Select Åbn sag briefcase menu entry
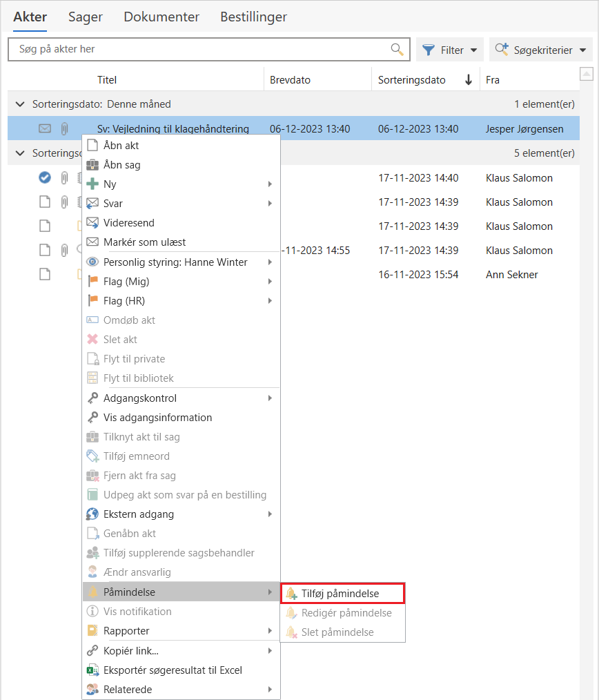The image size is (599, 700). (121, 165)
